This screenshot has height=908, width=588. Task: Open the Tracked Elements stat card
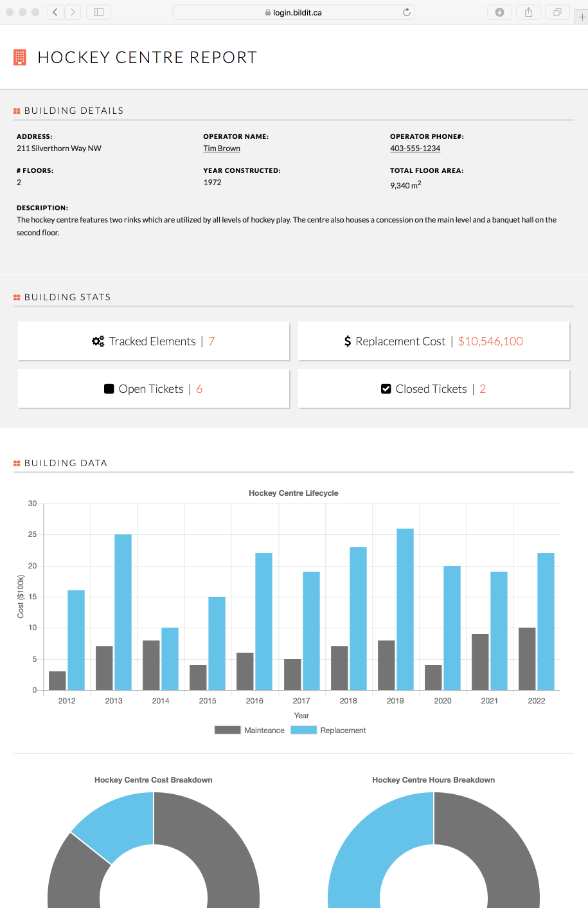click(x=154, y=341)
